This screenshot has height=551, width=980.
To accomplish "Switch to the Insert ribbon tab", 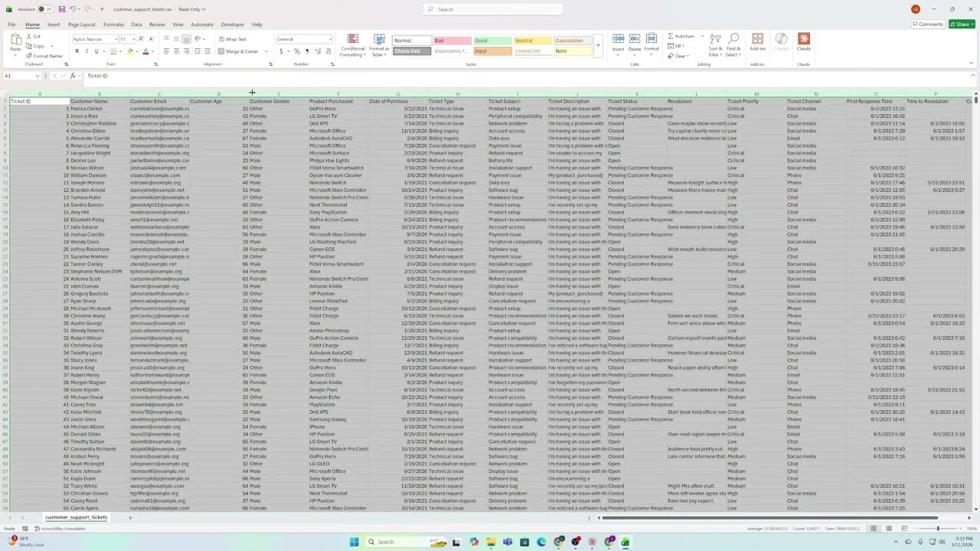I will 54,24.
